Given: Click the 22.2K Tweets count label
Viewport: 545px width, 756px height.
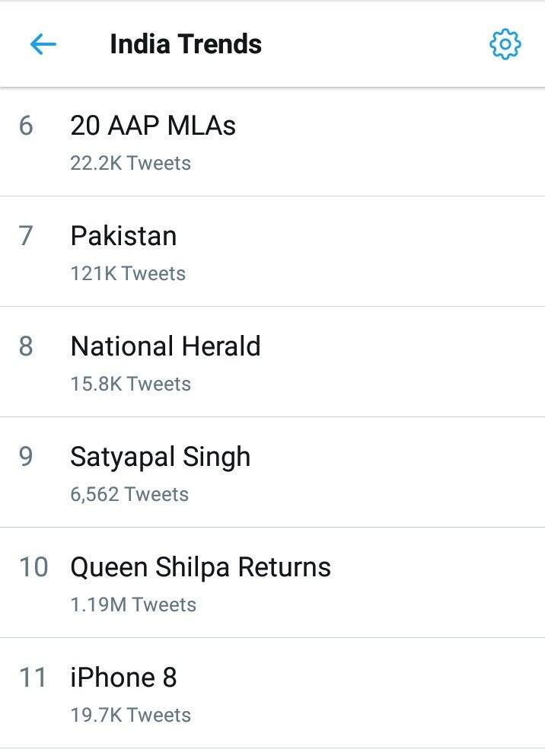Looking at the screenshot, I should (x=129, y=163).
